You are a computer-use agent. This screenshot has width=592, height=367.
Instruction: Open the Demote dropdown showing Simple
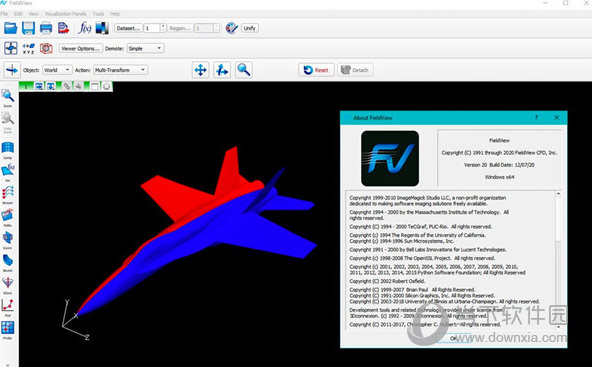coord(145,48)
